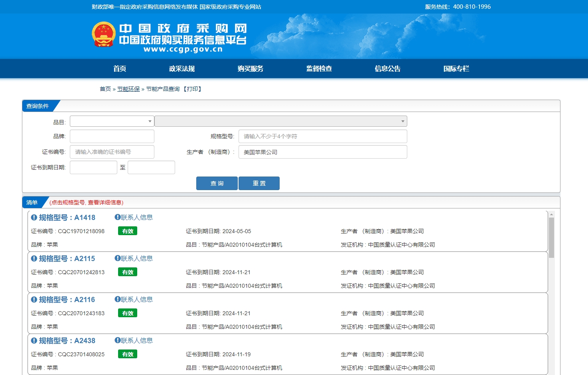The width and height of the screenshot is (588, 375).
Task: Click the national emblem logo in header
Action: [104, 34]
